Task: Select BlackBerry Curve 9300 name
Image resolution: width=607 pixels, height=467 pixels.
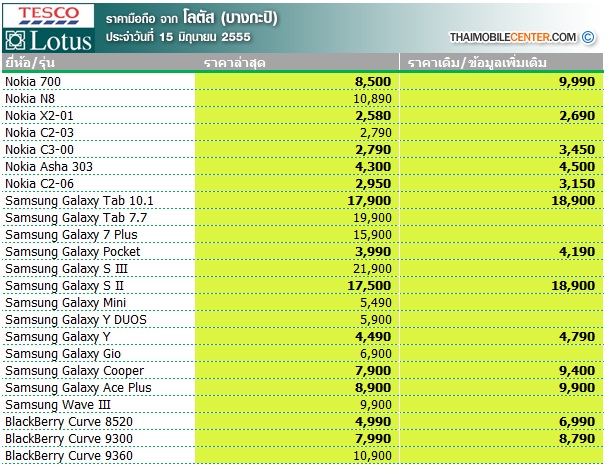Action: tap(69, 440)
